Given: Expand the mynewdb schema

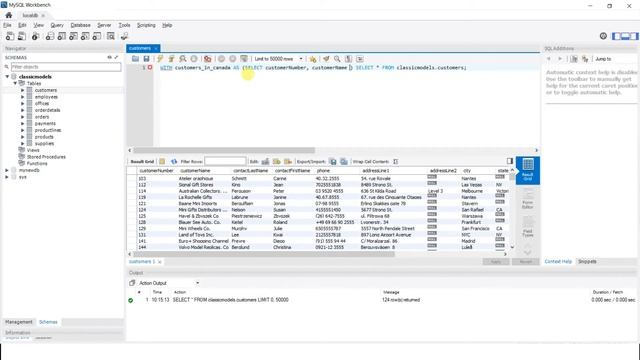Looking at the screenshot, I should pos(7,170).
